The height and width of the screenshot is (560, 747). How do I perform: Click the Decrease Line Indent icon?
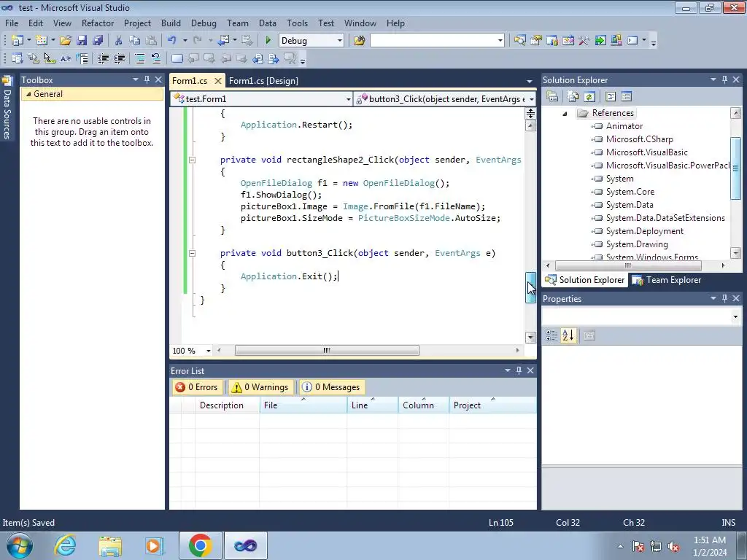click(103, 58)
